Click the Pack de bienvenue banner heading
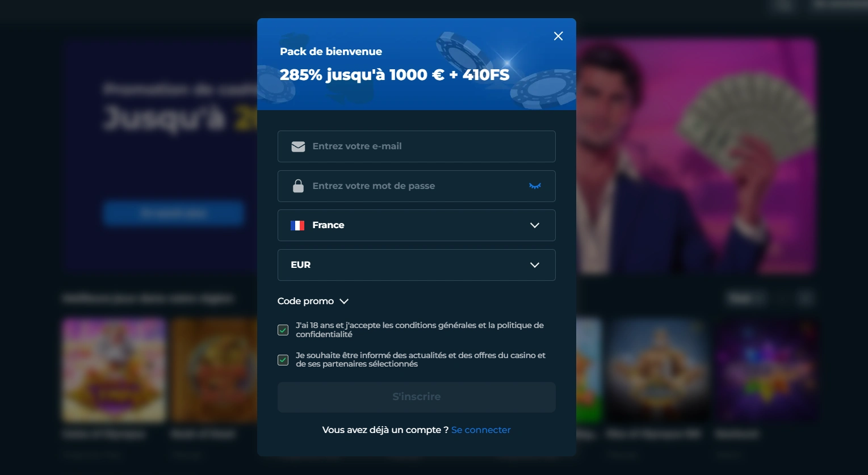 pyautogui.click(x=331, y=52)
